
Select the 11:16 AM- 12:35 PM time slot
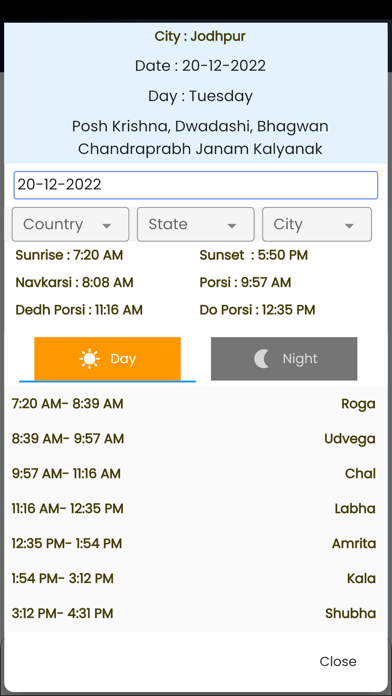196,509
